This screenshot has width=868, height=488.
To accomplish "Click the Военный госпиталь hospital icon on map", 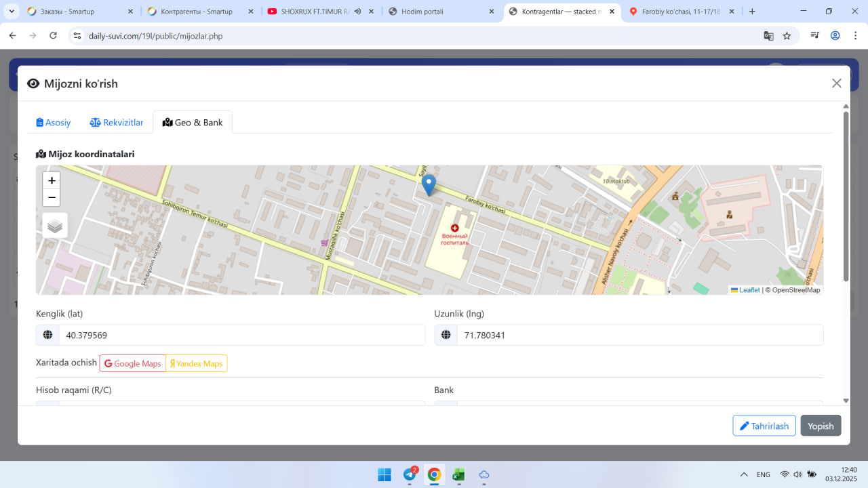I will click(454, 228).
